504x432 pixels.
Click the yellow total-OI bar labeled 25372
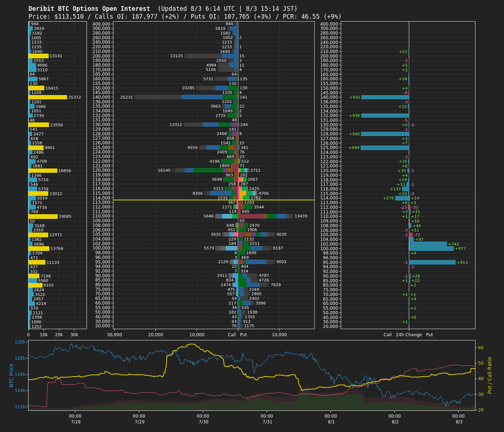pos(47,97)
